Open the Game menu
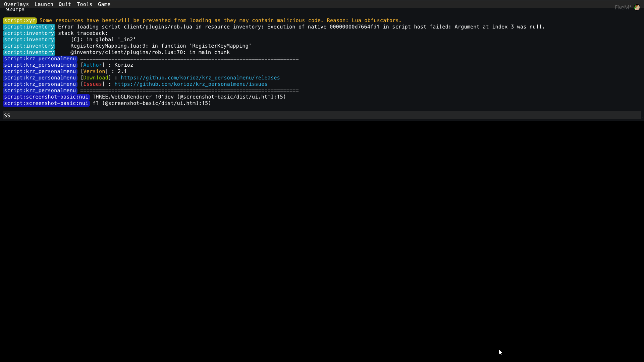This screenshot has height=362, width=644. 104,4
